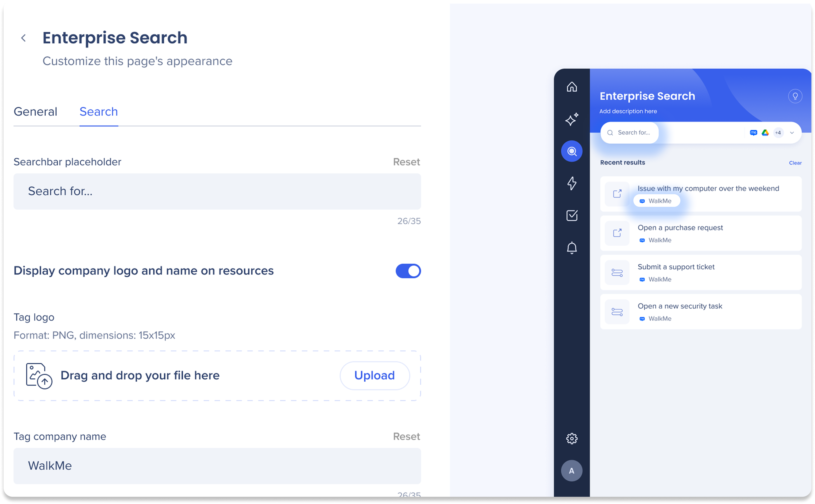Click the home icon in preview sidebar
Screen dimensions: 815x504
(x=571, y=87)
